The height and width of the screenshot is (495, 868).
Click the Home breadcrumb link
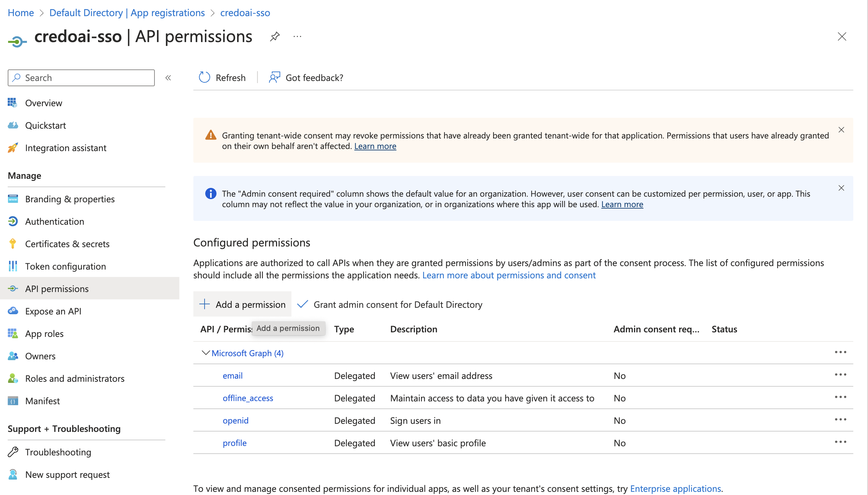[x=21, y=13]
